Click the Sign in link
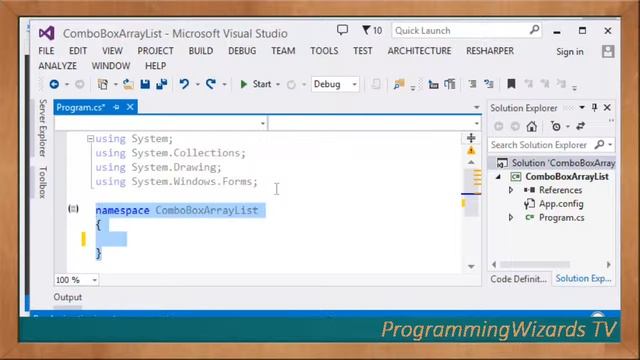 pyautogui.click(x=570, y=52)
